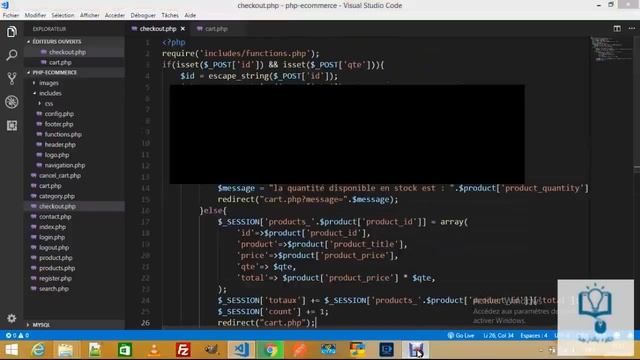
Task: Open search.php in the explorer
Action: click(75, 289)
